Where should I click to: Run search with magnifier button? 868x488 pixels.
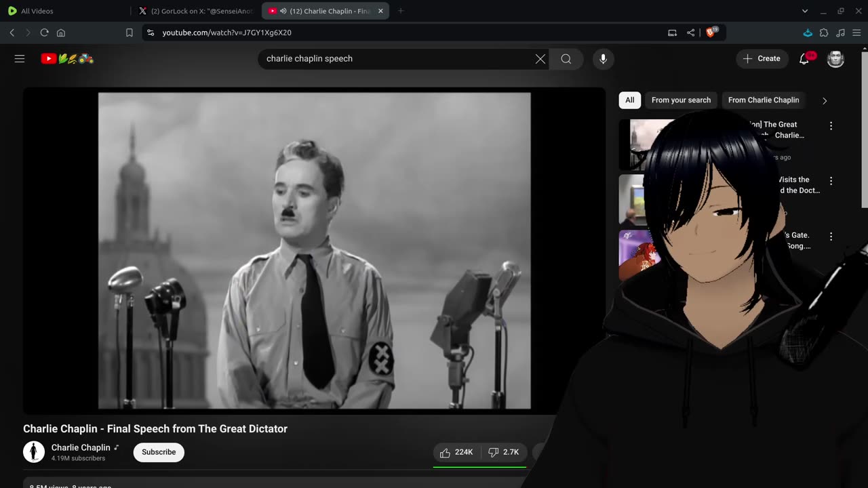[566, 59]
